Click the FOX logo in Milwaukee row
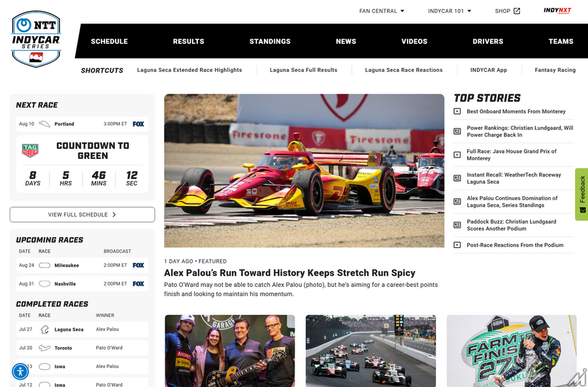588x387 pixels. click(x=139, y=265)
